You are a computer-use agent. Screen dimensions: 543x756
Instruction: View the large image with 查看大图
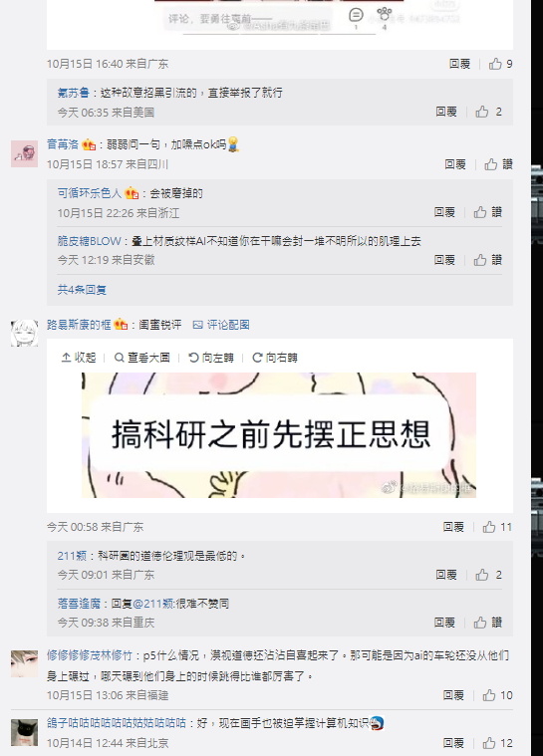tap(141, 358)
